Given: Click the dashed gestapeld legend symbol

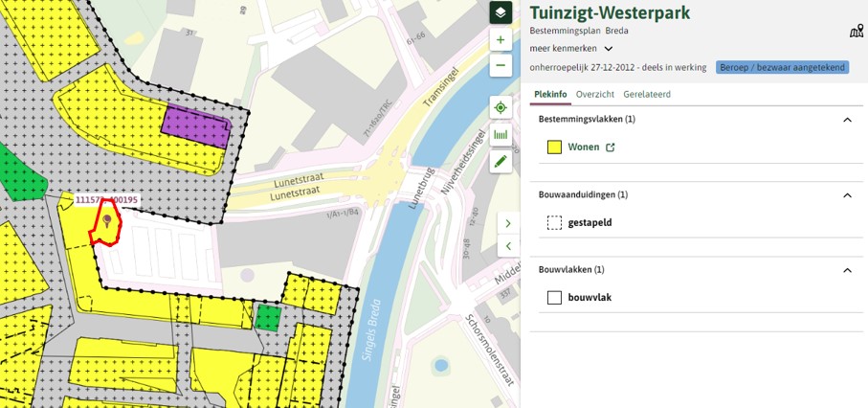Looking at the screenshot, I should pyautogui.click(x=554, y=223).
